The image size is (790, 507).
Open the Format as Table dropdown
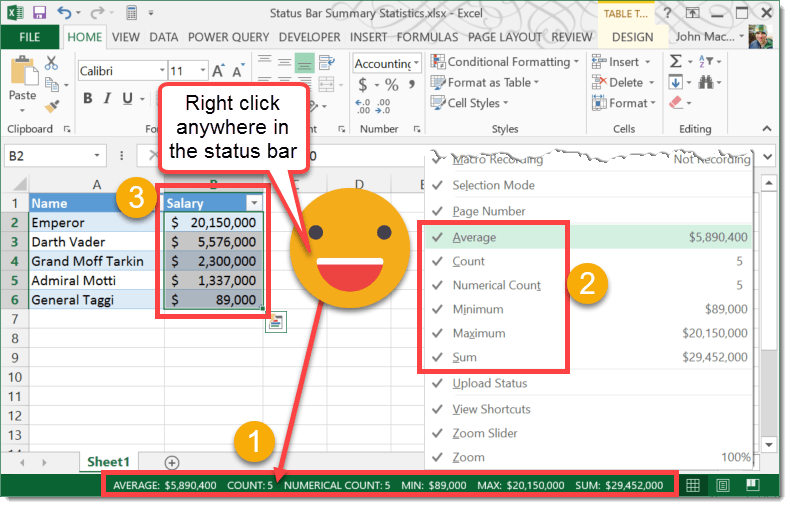tap(485, 82)
